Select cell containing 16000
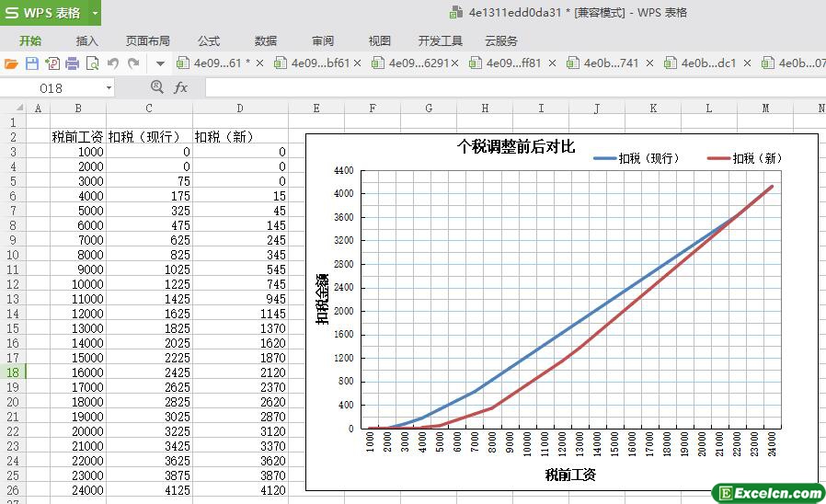The height and width of the screenshot is (504, 826). tap(78, 372)
